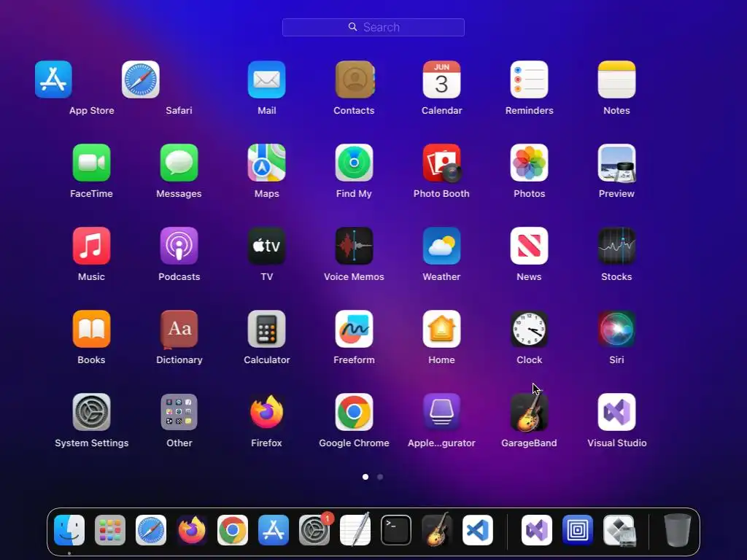747x560 pixels.
Task: Launch Terminal from the Dock
Action: tap(396, 530)
